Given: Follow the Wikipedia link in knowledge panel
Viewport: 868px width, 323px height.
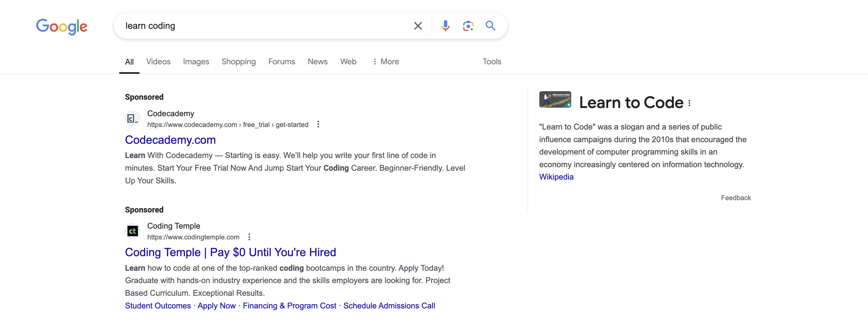Looking at the screenshot, I should point(556,177).
